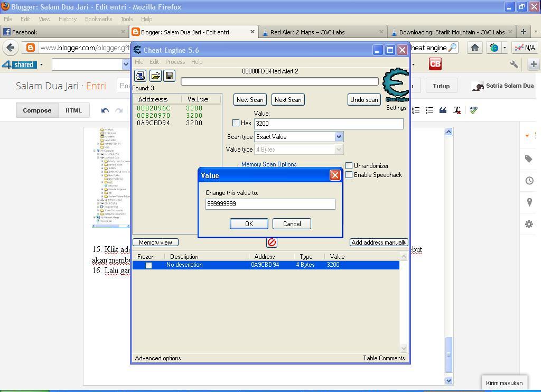The width and height of the screenshot is (542, 392).
Task: Select the Compose editor mode
Action: (37, 110)
